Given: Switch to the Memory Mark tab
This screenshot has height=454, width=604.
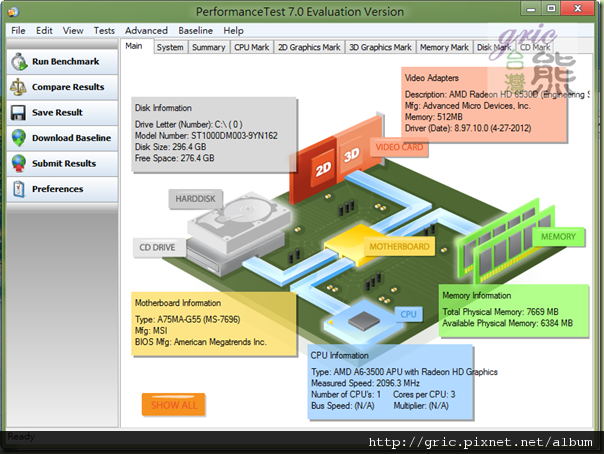Looking at the screenshot, I should [x=444, y=47].
